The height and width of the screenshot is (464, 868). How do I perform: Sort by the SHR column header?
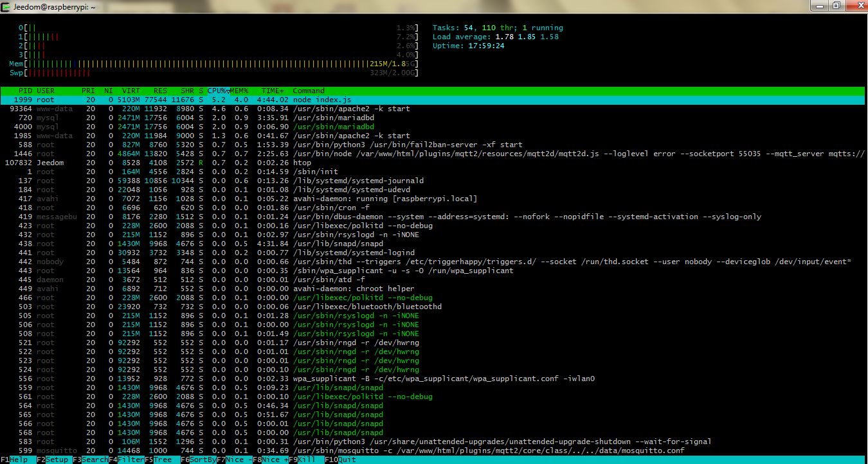click(187, 91)
